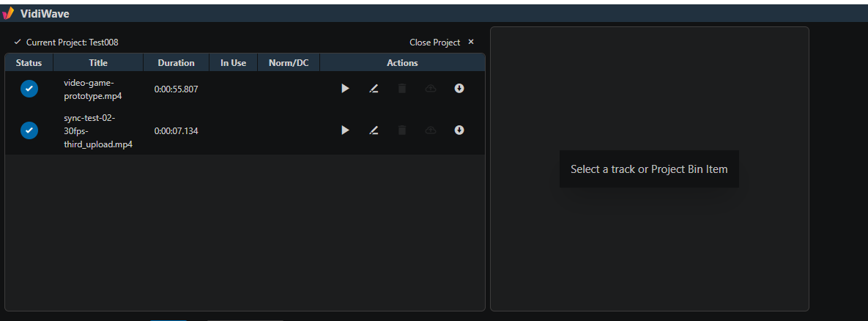Sort by the Duration column header
Viewport: 868px width, 321px height.
click(x=176, y=62)
